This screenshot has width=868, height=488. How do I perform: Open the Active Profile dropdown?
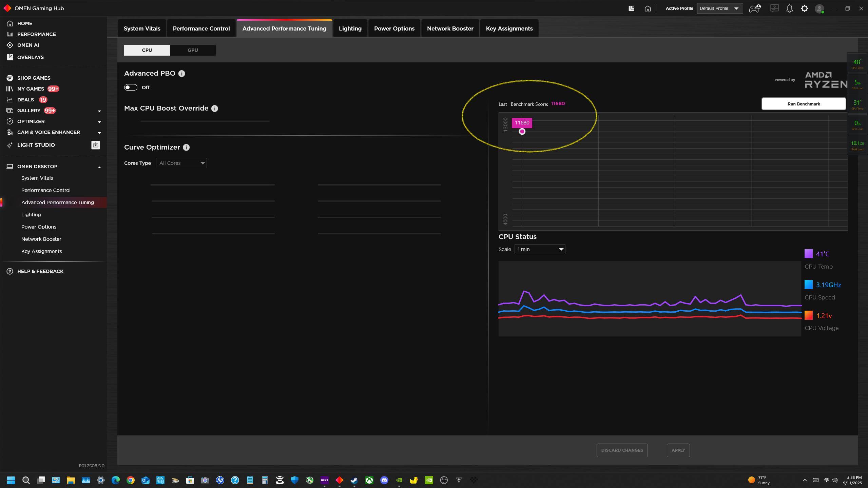pyautogui.click(x=719, y=8)
